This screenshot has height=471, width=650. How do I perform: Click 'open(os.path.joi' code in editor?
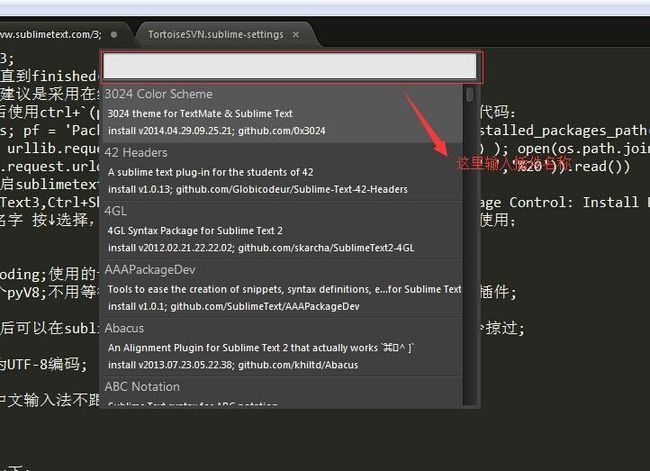(x=584, y=148)
